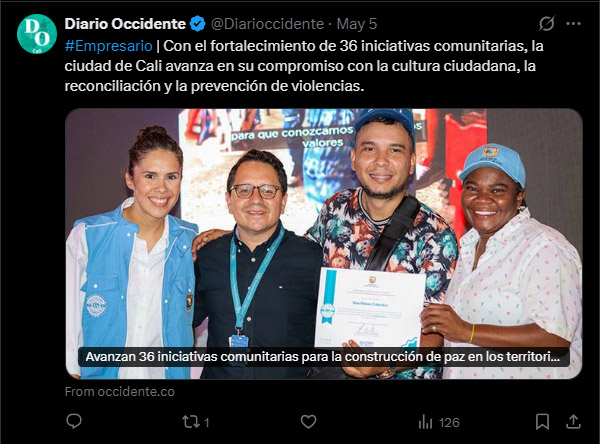This screenshot has height=444, width=600.
Task: Open the @Diarioccidente handle link
Action: click(x=267, y=24)
